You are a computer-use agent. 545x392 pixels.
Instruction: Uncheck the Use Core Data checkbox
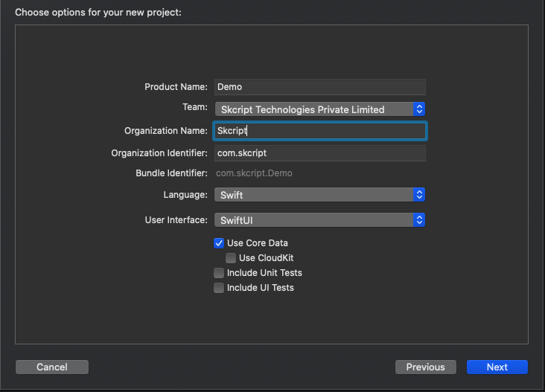coord(219,243)
